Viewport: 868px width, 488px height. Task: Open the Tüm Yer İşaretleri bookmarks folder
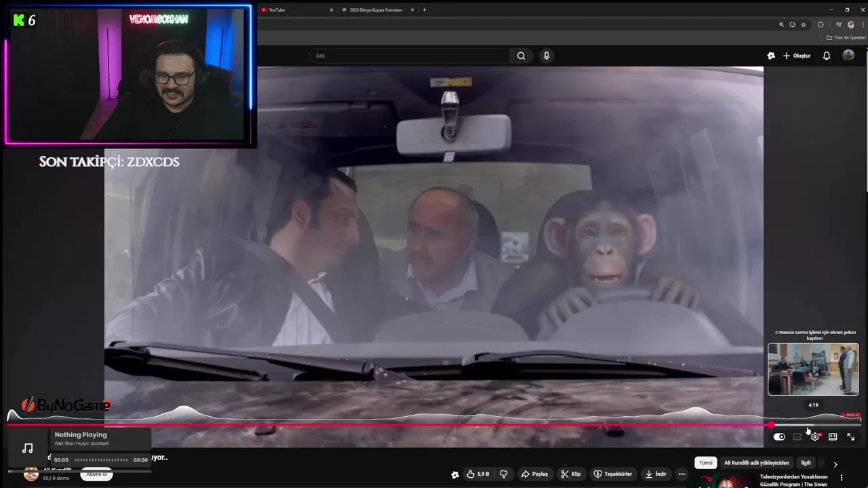pos(846,37)
